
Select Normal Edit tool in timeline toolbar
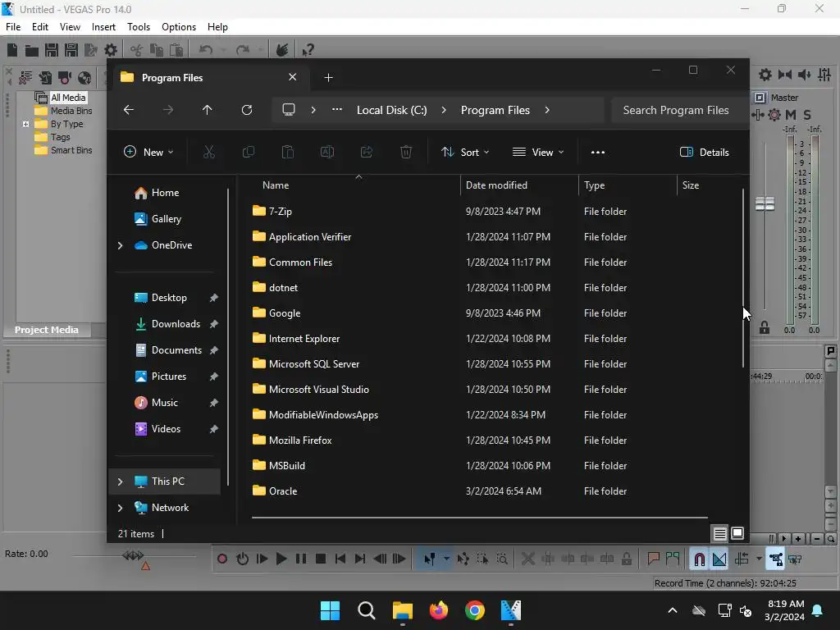[430, 559]
